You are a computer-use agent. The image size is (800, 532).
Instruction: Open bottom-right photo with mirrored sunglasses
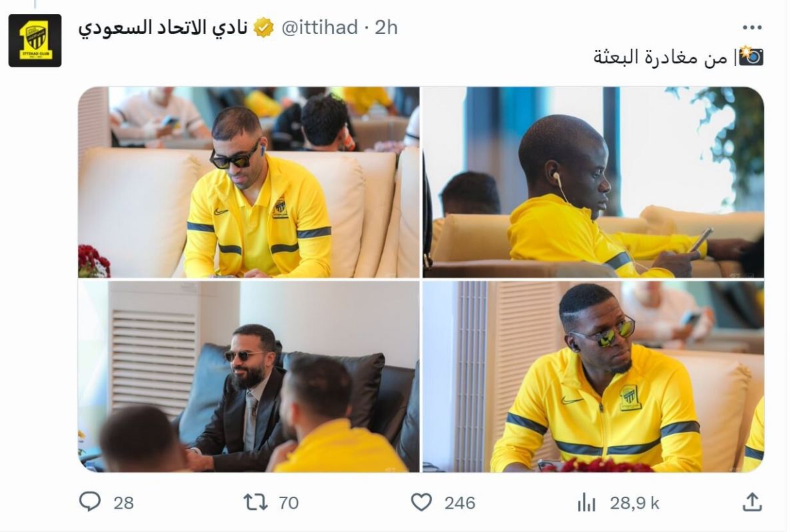[x=593, y=377]
